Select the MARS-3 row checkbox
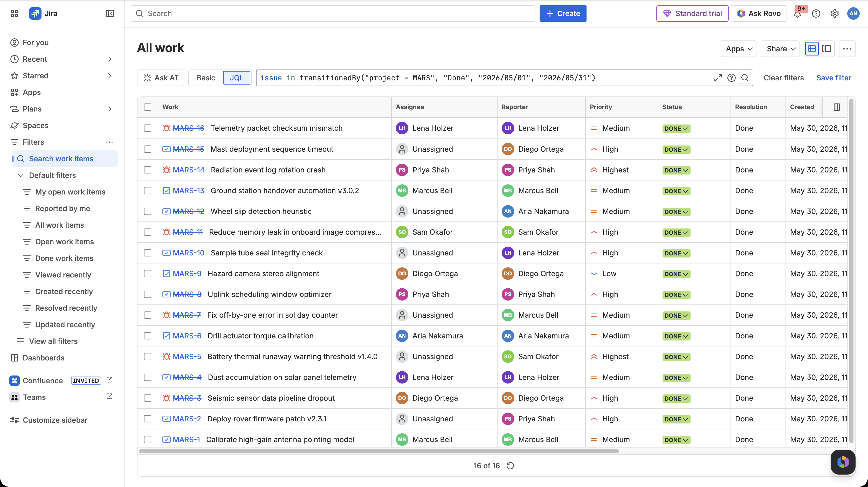This screenshot has height=487, width=868. tap(148, 398)
